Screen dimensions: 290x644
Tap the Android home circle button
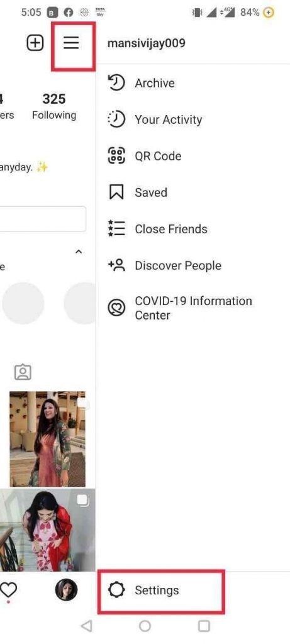145,626
